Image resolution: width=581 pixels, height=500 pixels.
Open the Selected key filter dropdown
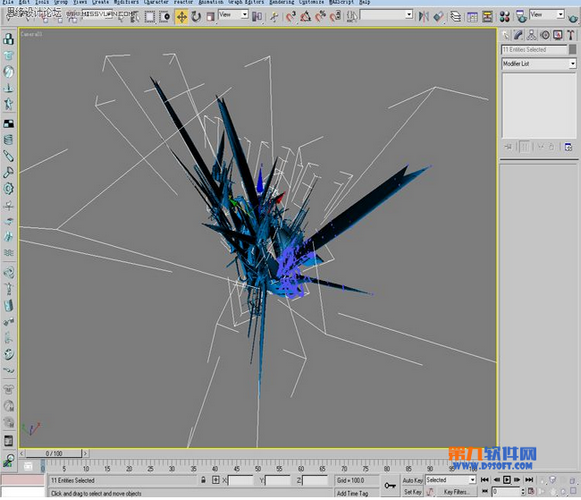pos(451,480)
